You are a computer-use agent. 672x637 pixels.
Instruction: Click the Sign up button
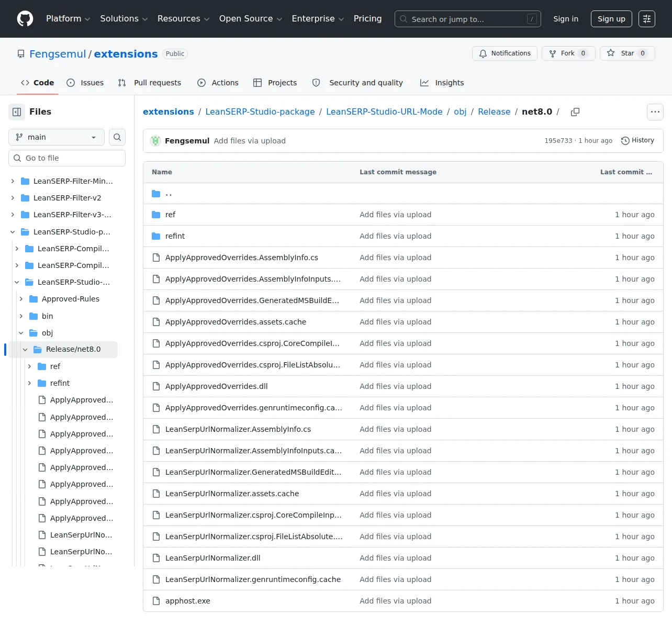coord(611,19)
